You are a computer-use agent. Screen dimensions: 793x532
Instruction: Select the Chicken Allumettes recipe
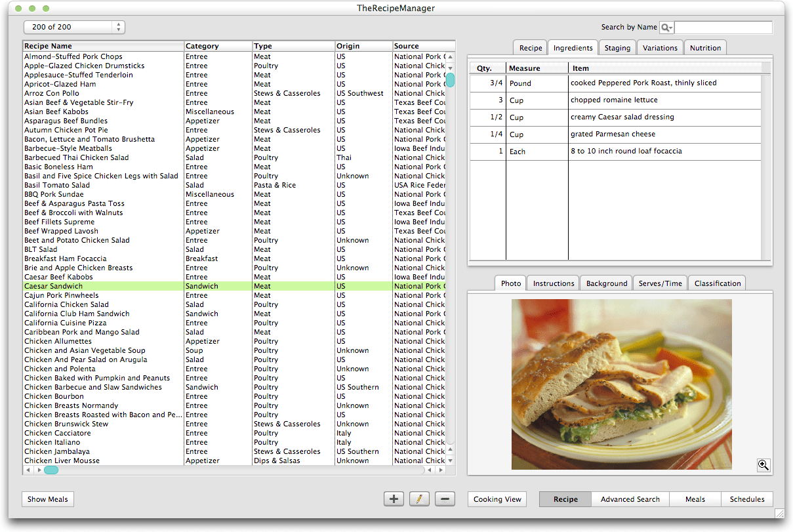(234, 341)
